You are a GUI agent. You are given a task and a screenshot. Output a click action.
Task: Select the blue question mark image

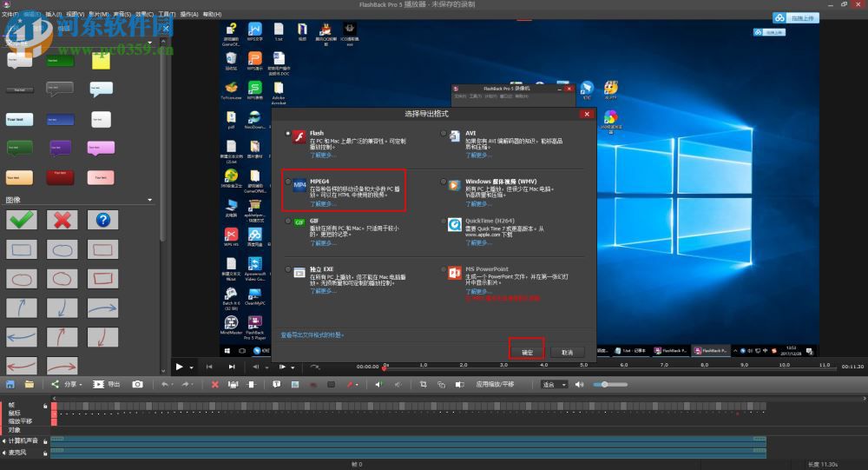point(103,220)
